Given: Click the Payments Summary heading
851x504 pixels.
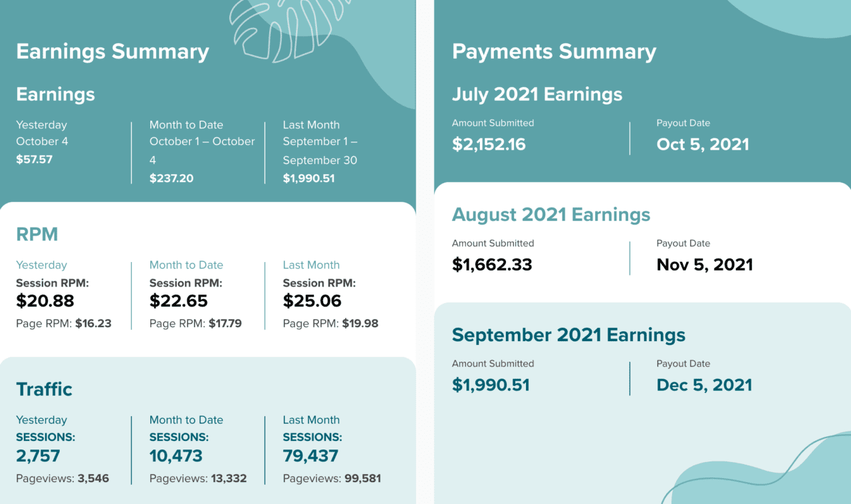Looking at the screenshot, I should (x=554, y=52).
